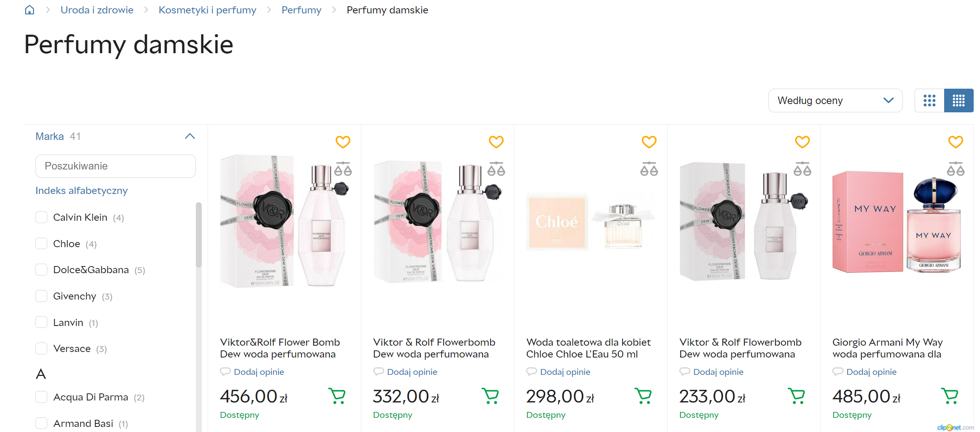980x432 pixels.
Task: Check the Calvin Klein brand filter
Action: [41, 217]
